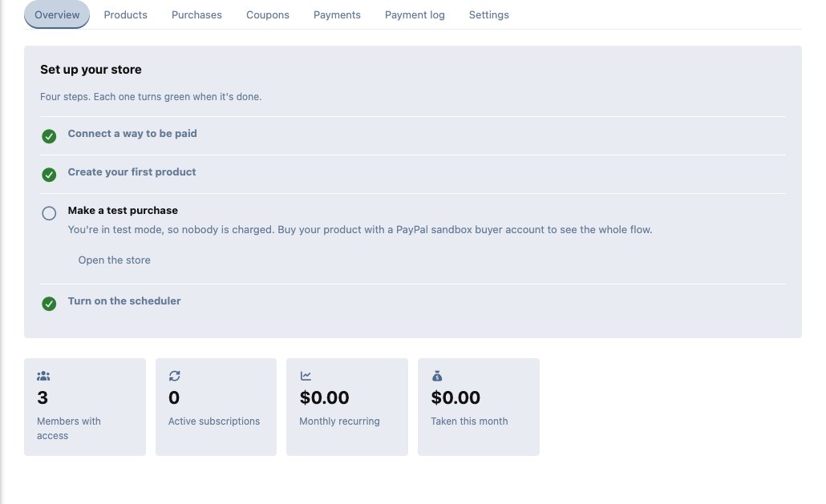This screenshot has width=826, height=504.
Task: Click the Monthly recurring chart icon
Action: (306, 376)
